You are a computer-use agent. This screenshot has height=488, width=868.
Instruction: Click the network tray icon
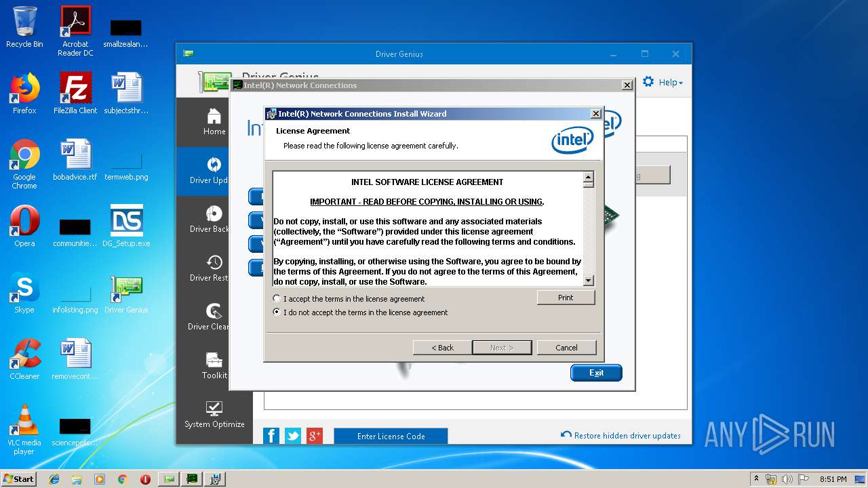coord(772,479)
